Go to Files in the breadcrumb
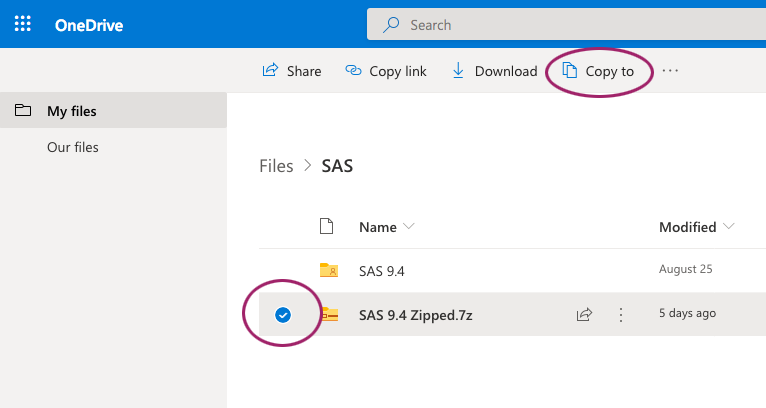 (276, 166)
